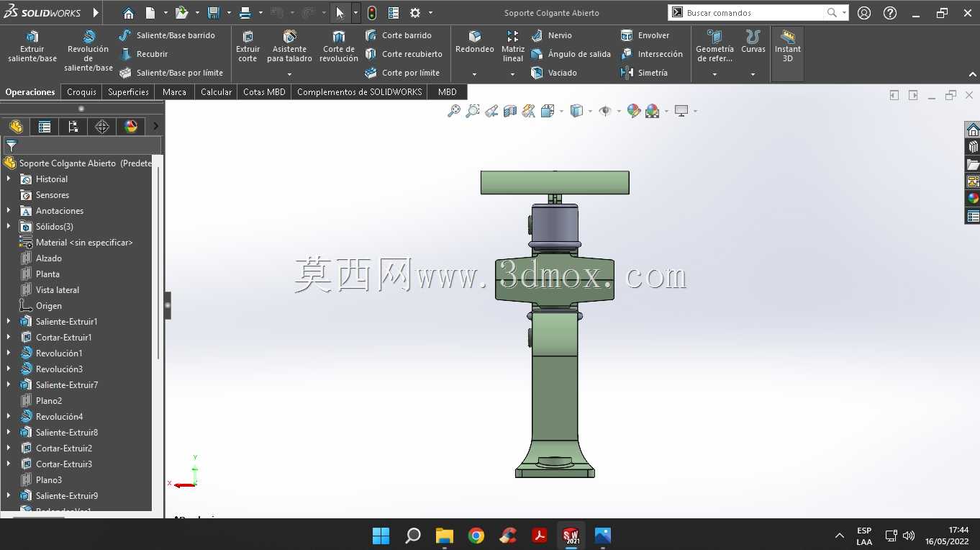Open the Matriz lineal dropdown arrow
This screenshot has width=980, height=550.
click(512, 74)
